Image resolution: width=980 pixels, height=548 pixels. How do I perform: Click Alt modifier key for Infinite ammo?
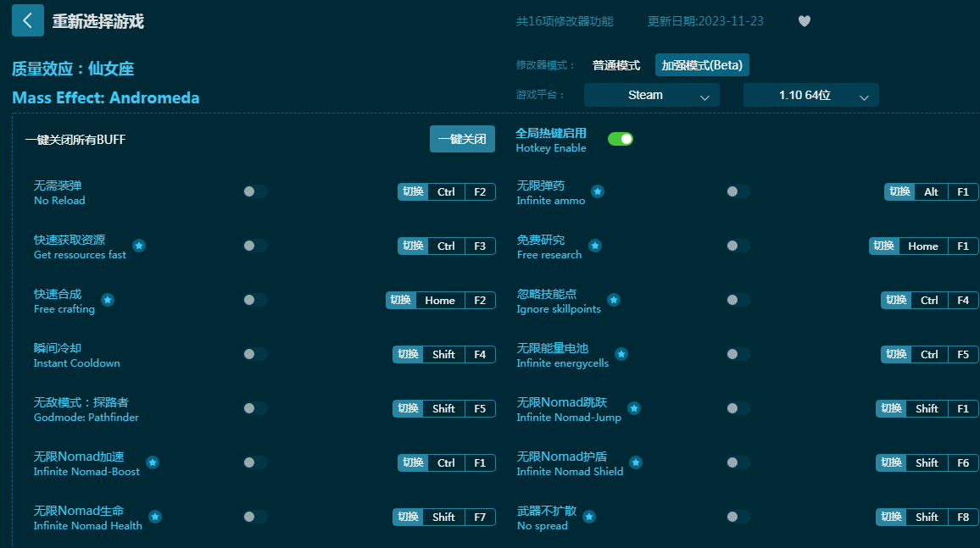[931, 191]
